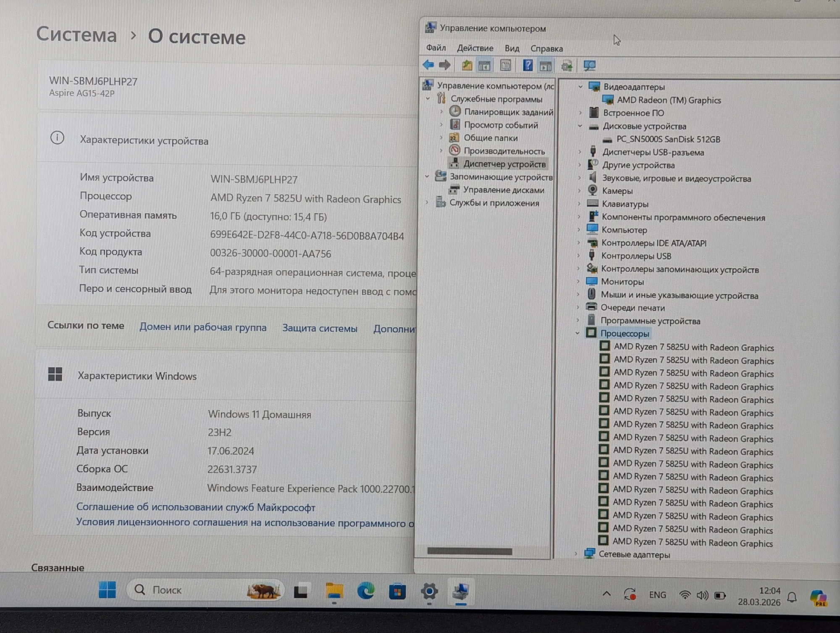Image resolution: width=840 pixels, height=633 pixels.
Task: Click the Scan for hardware changes monitor icon
Action: tap(589, 66)
